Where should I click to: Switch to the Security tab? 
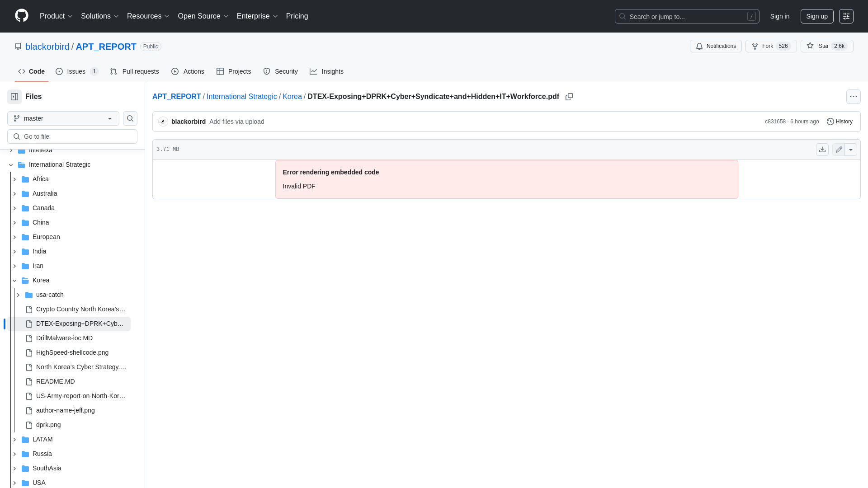point(280,71)
